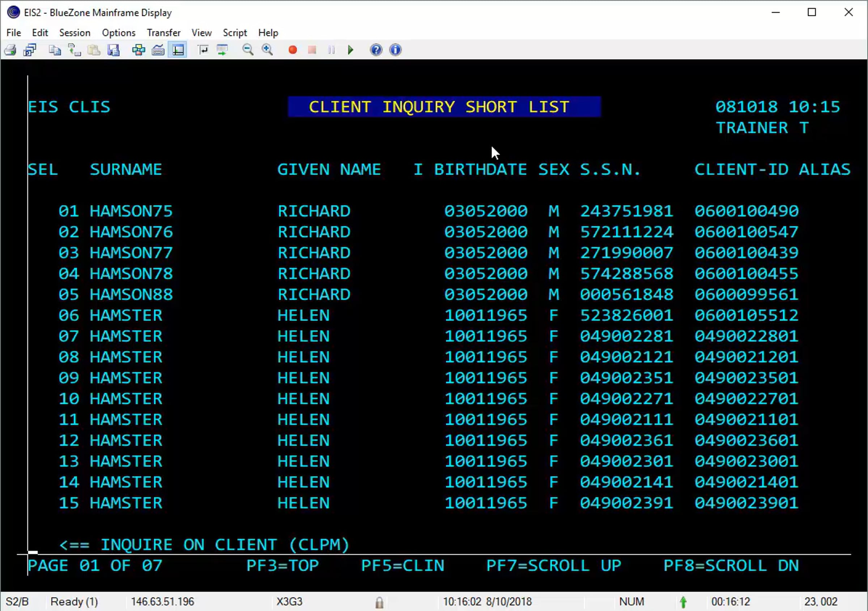
Task: Click the Zoom In magnifier icon
Action: click(x=267, y=50)
